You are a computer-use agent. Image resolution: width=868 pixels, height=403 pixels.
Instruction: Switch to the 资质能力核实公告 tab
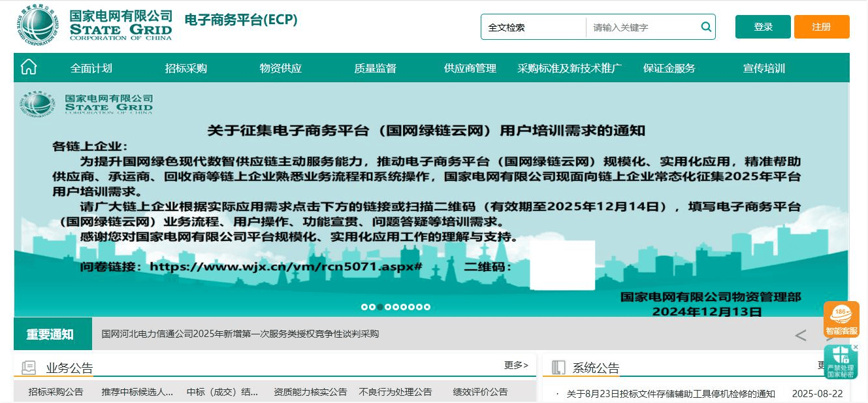(310, 392)
